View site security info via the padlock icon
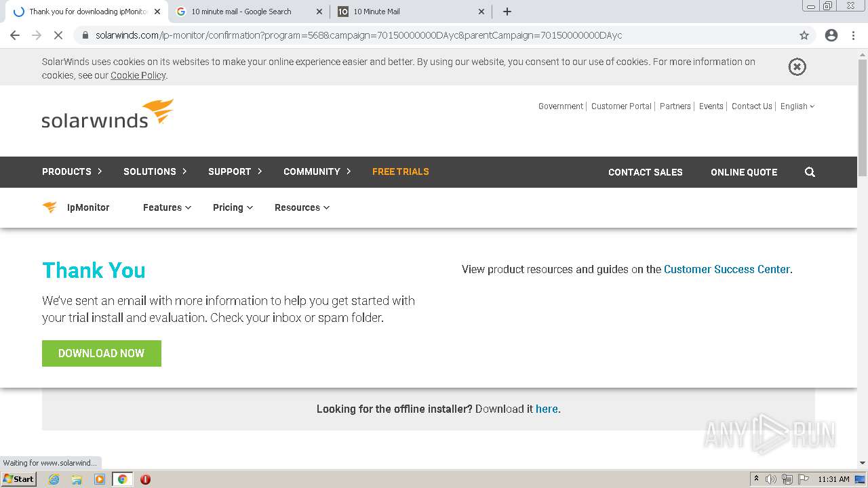The height and width of the screenshot is (488, 868). [x=85, y=35]
